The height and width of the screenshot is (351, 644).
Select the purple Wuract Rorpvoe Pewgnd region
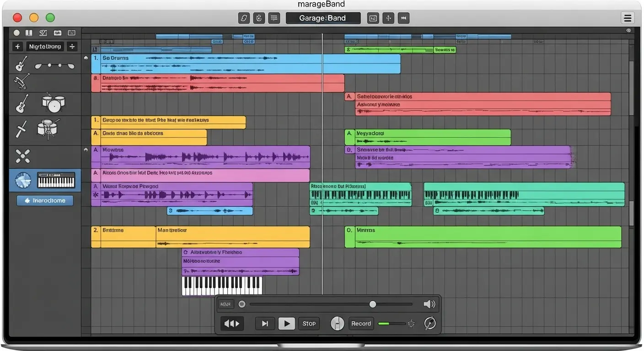click(172, 194)
